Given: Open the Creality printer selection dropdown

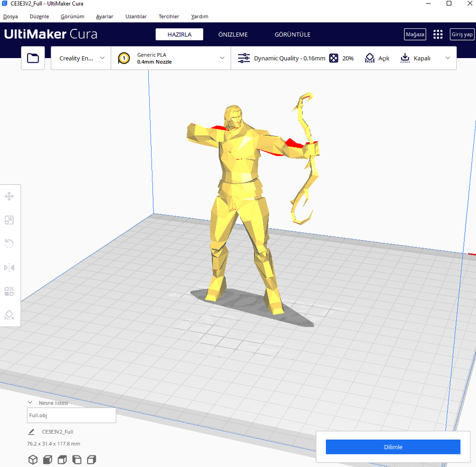Looking at the screenshot, I should (x=80, y=58).
